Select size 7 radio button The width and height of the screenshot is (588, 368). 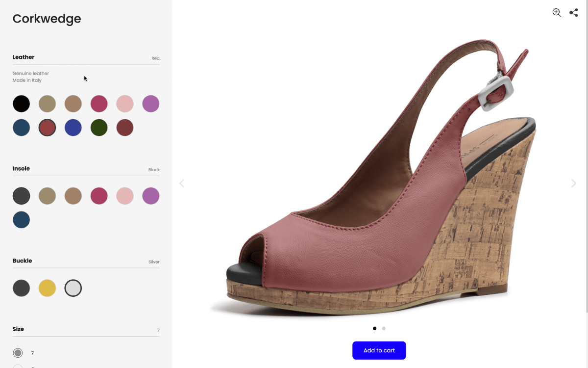point(18,353)
